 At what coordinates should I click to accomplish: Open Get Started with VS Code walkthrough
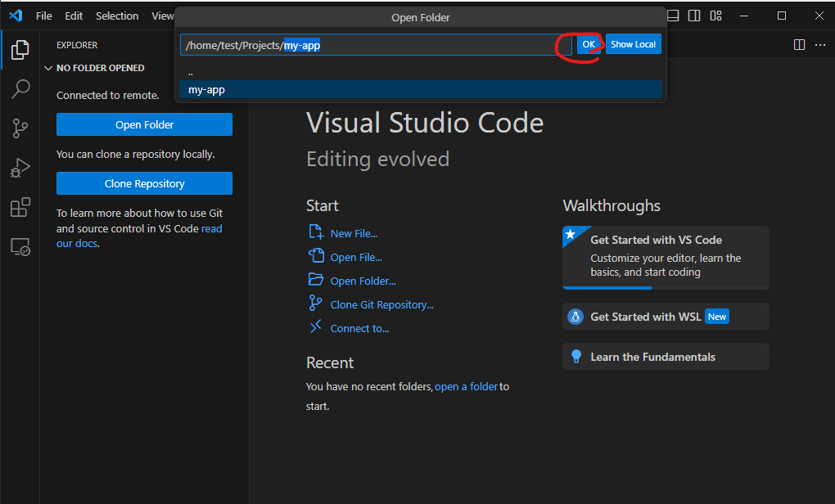point(666,258)
